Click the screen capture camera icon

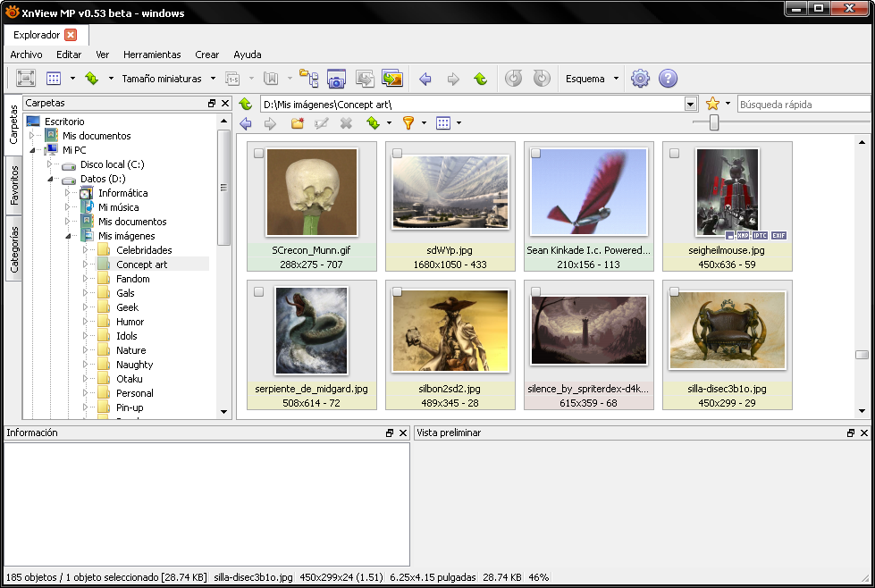click(x=336, y=78)
